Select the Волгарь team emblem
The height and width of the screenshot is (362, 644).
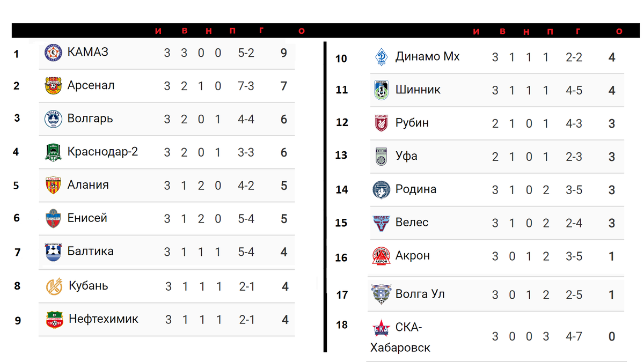(53, 119)
